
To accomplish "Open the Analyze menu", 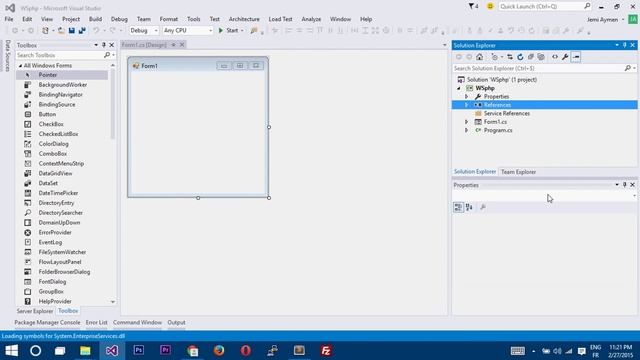I will pyautogui.click(x=311, y=19).
